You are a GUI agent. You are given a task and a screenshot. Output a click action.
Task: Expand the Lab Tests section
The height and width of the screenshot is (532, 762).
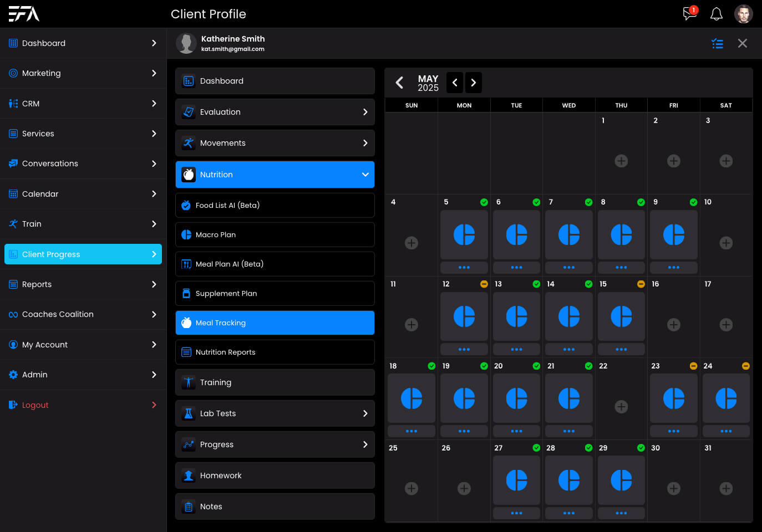pyautogui.click(x=365, y=413)
